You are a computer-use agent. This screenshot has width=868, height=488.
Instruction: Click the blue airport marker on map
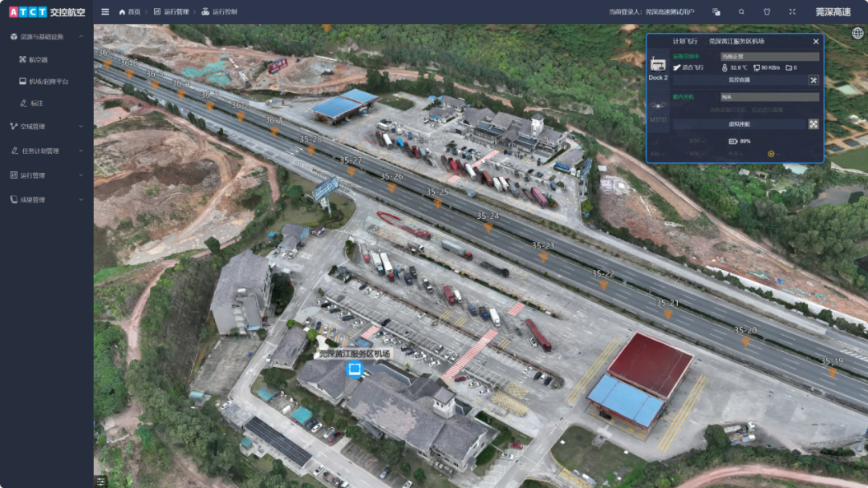coord(355,369)
